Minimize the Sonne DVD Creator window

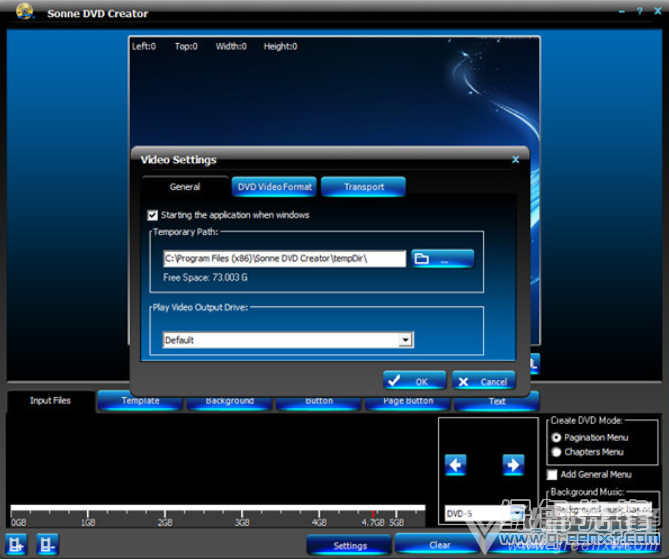point(622,12)
